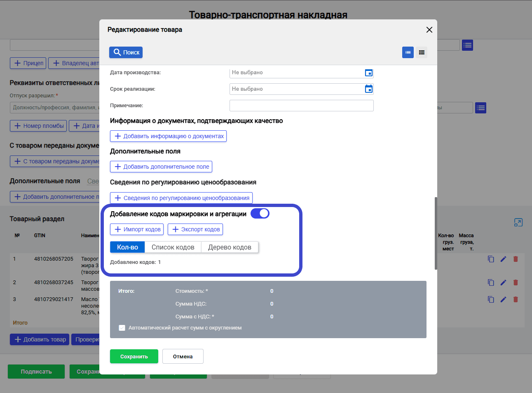Toggle Добавление кодов маркировки и агрегации switch
Viewport: 532px width, 393px height.
coord(260,214)
